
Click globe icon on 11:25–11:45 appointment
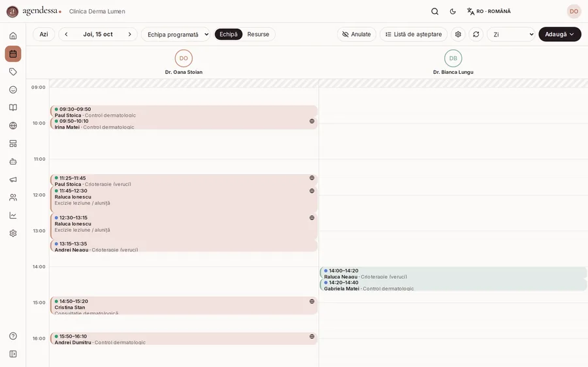click(x=312, y=178)
